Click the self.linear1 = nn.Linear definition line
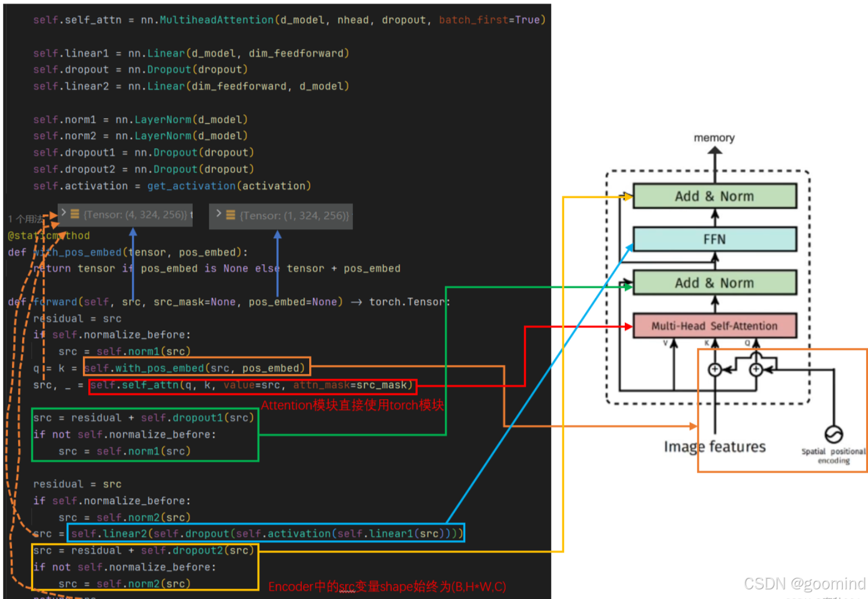The width and height of the screenshot is (868, 599). [x=191, y=53]
